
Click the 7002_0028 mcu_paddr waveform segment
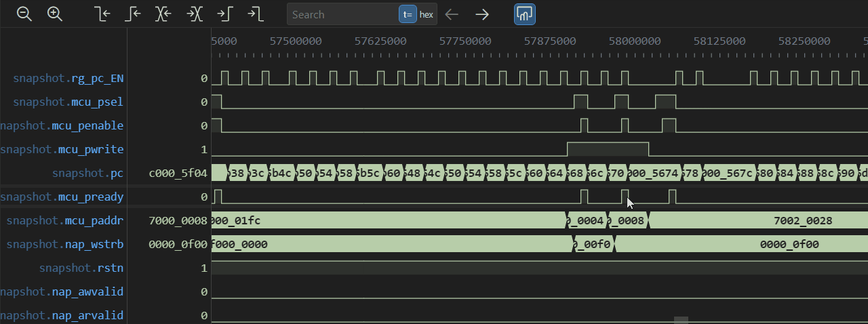point(802,221)
